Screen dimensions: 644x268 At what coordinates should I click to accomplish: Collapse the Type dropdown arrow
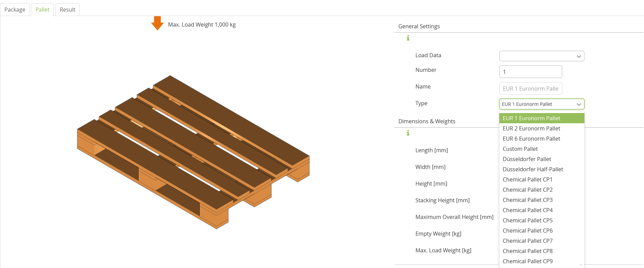(x=579, y=104)
